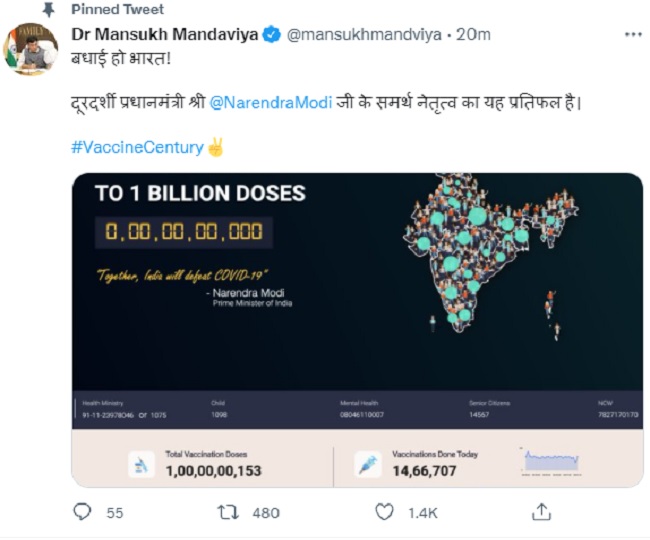The width and height of the screenshot is (650, 540).
Task: Click the India map illustration in image
Action: pyautogui.click(x=490, y=253)
